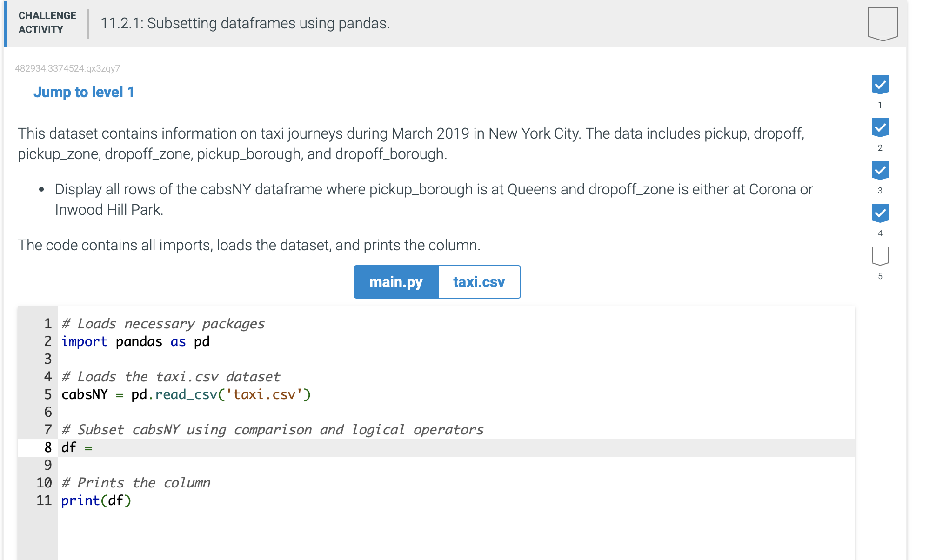Place cursor on the highlighted "df =" line
Image resolution: width=936 pixels, height=560 pixels.
tap(77, 447)
